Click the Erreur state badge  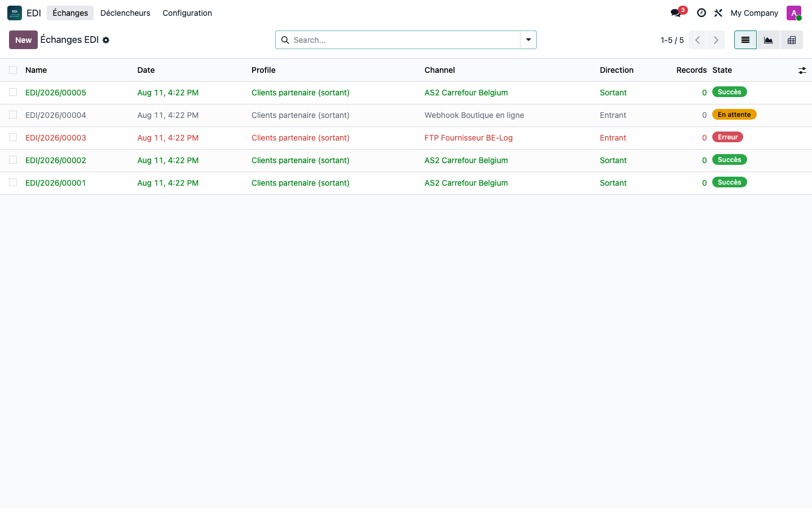click(728, 137)
